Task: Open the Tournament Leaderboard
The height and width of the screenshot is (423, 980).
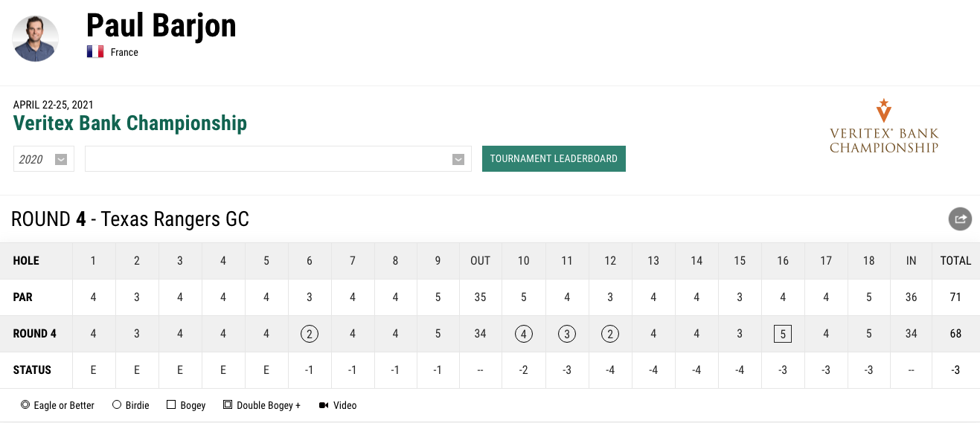Action: pos(554,158)
